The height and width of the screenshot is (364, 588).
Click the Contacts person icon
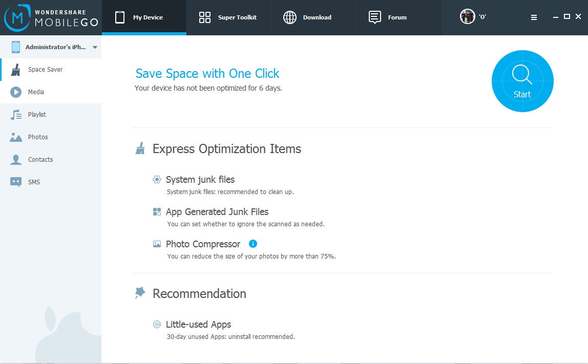tap(16, 160)
